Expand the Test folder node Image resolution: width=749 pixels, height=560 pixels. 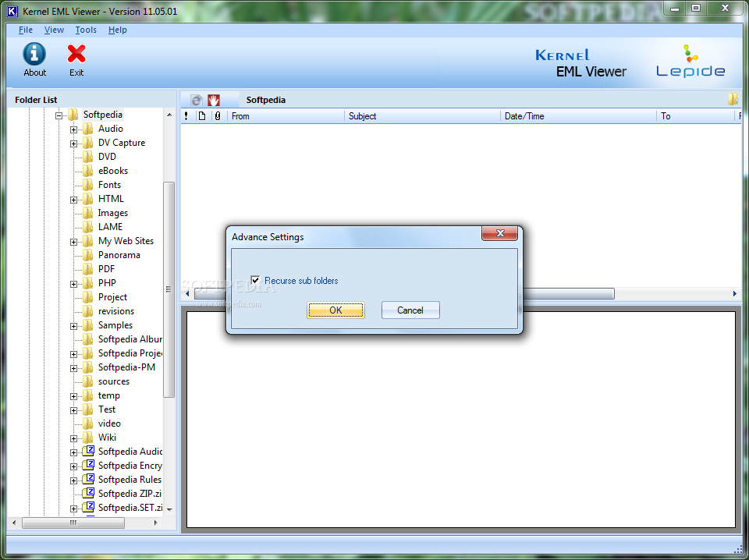tap(73, 410)
